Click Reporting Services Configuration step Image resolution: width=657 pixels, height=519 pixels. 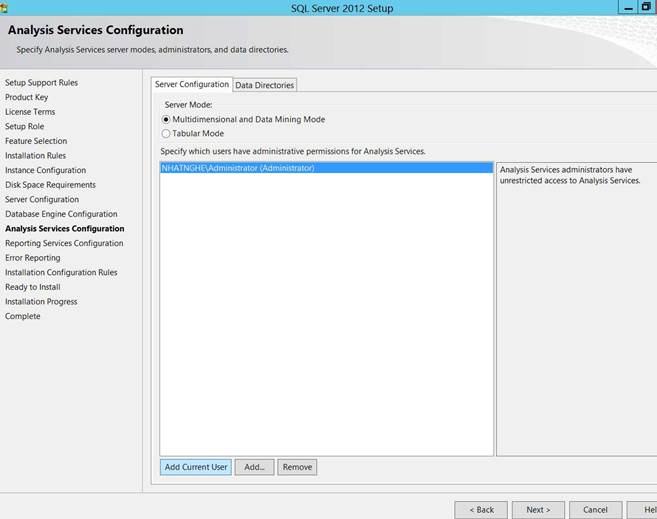tap(64, 243)
